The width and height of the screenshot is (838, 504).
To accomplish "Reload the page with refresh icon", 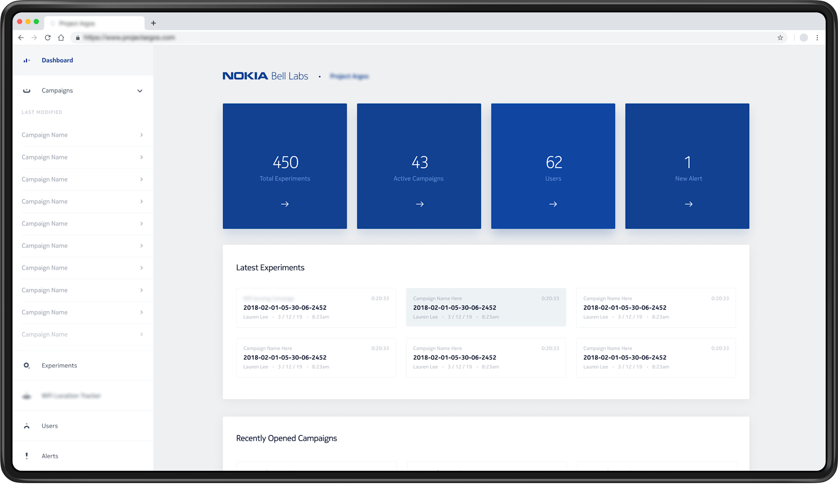I will pyautogui.click(x=47, y=37).
